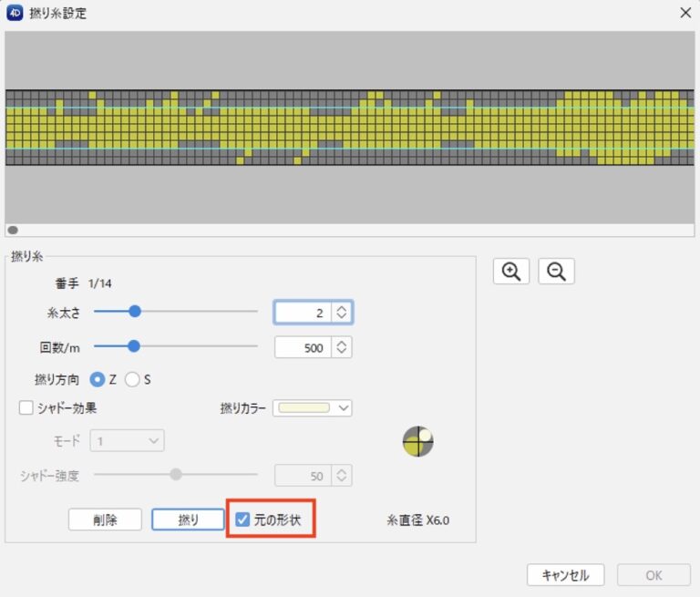The image size is (700, 597).
Task: Click the 撚りカラー pale yellow swatch
Action: pos(304,407)
